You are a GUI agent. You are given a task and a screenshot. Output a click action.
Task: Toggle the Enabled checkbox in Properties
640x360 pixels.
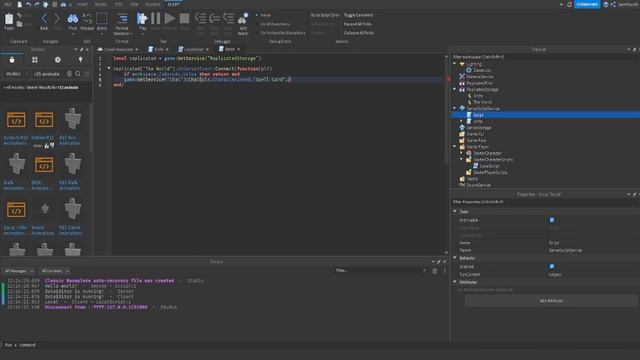552,266
